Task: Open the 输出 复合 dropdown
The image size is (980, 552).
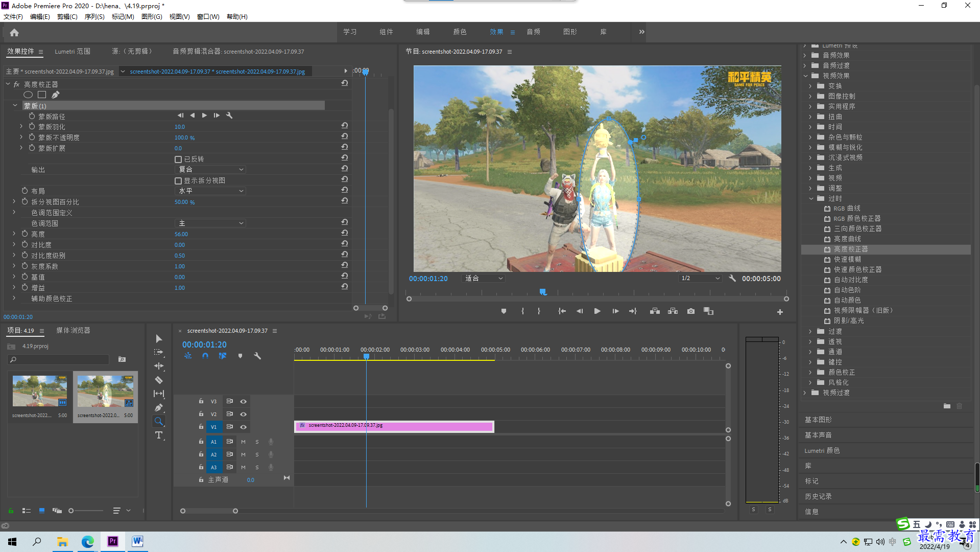Action: pyautogui.click(x=210, y=170)
